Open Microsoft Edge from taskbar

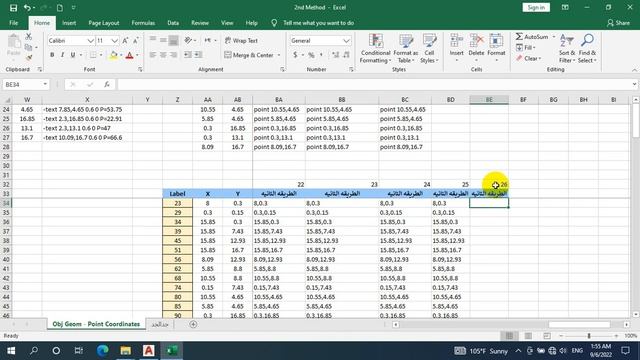pos(102,351)
